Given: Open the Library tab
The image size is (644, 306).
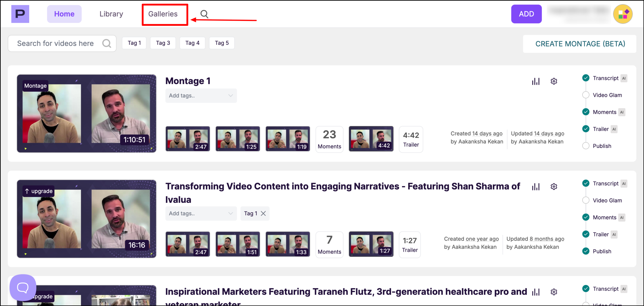Looking at the screenshot, I should tap(111, 14).
